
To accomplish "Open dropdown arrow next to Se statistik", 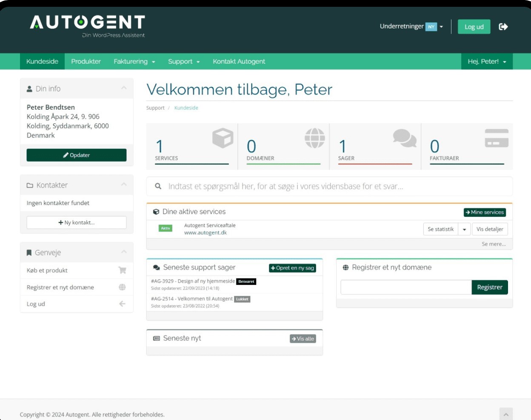I will [x=465, y=229].
